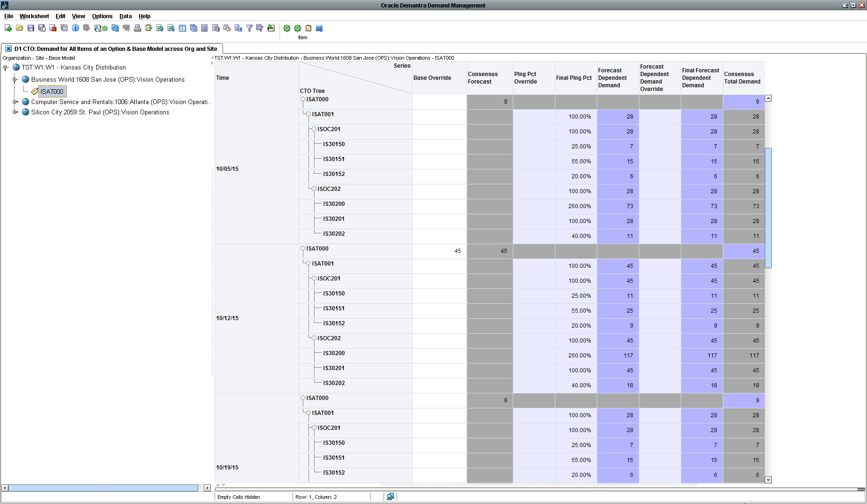
Task: Open an existing worksheet
Action: (19, 28)
